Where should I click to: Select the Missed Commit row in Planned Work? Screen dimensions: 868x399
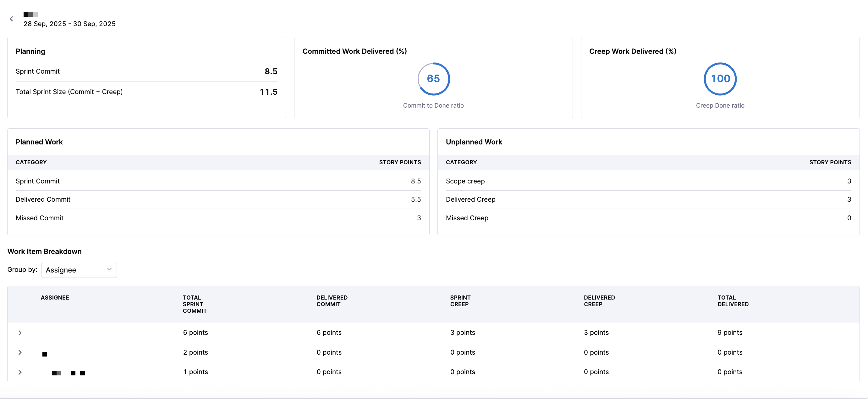tap(218, 218)
